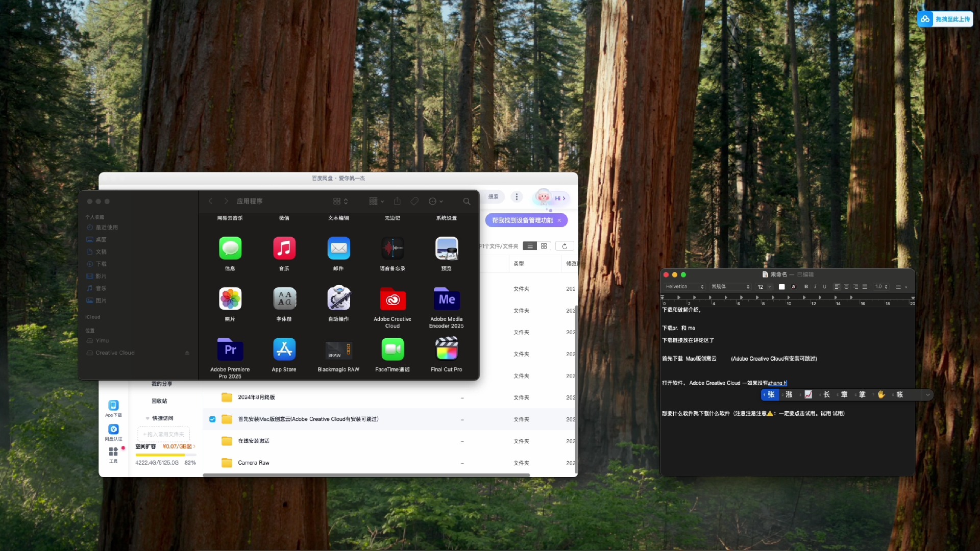980x551 pixels.
Task: Click the Finder share icon
Action: click(x=397, y=201)
